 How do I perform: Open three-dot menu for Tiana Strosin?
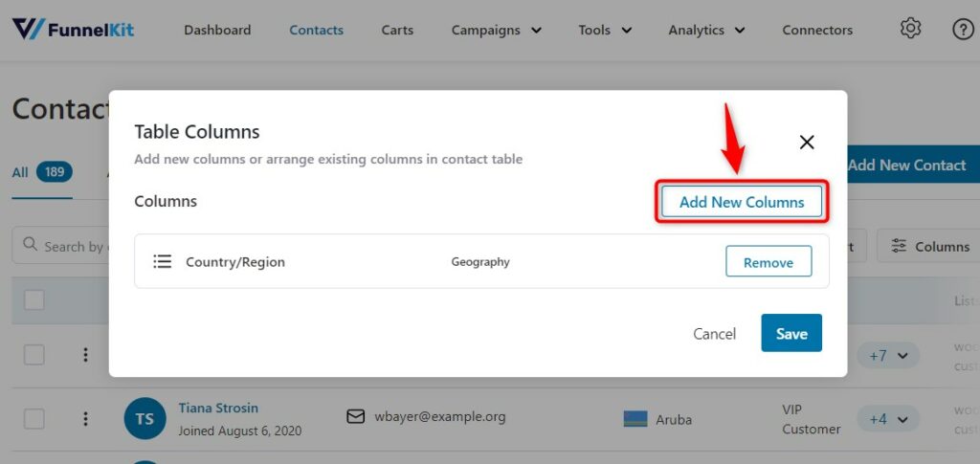(x=85, y=418)
